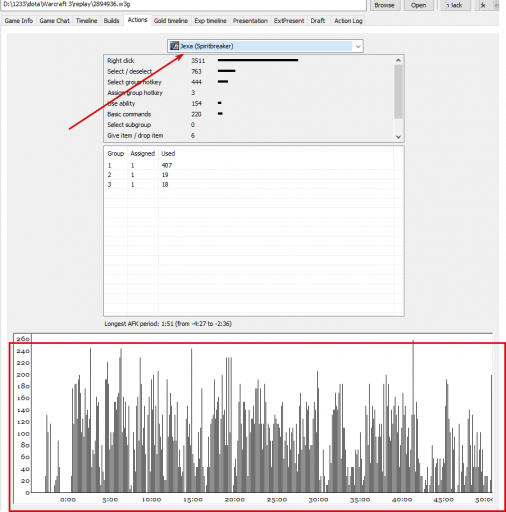506x512 pixels.
Task: Click the 0:00 label on chart axis
Action: tap(68, 500)
